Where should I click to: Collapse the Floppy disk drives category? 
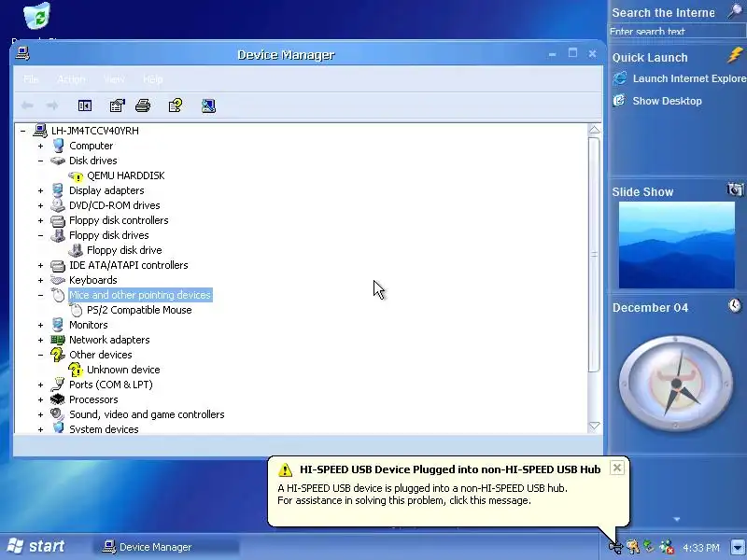(x=40, y=235)
